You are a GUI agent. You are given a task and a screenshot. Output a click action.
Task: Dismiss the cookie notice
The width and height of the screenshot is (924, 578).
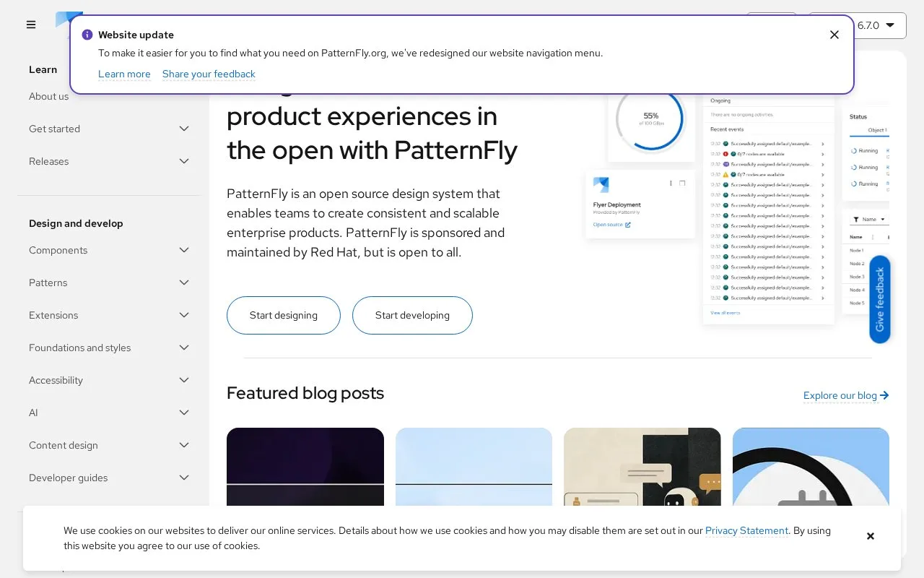[x=871, y=536]
